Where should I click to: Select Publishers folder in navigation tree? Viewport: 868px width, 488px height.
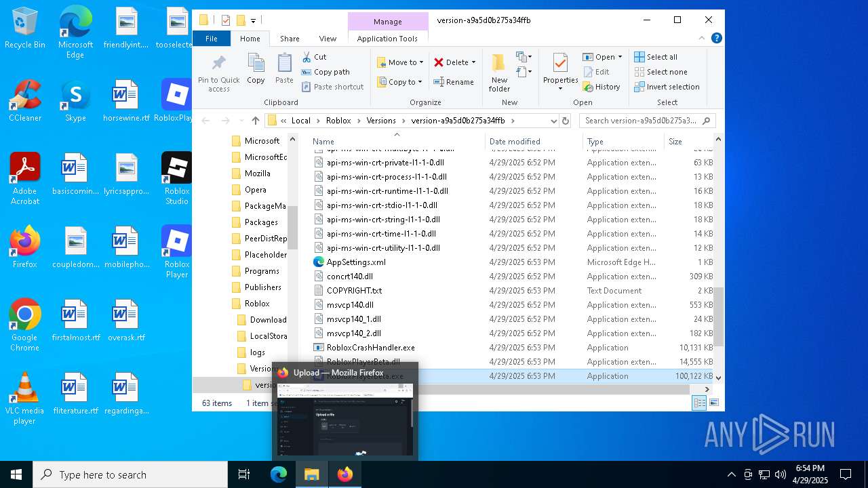point(262,287)
